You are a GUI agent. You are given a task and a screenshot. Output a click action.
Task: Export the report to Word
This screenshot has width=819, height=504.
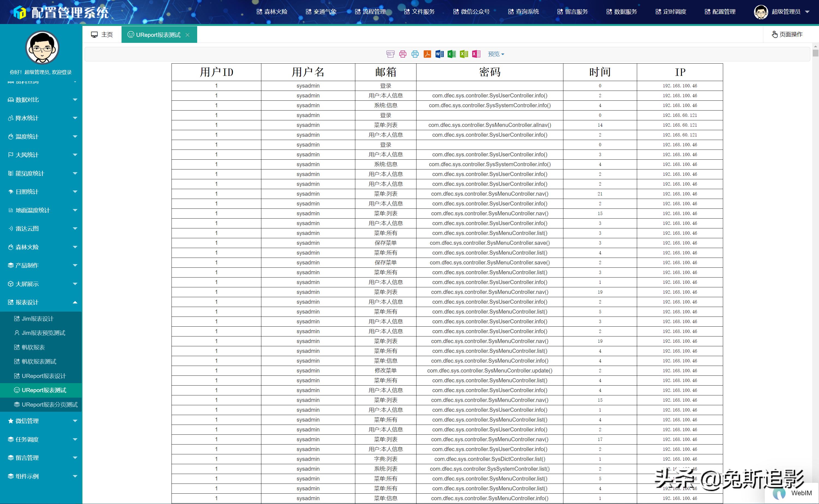(x=439, y=54)
